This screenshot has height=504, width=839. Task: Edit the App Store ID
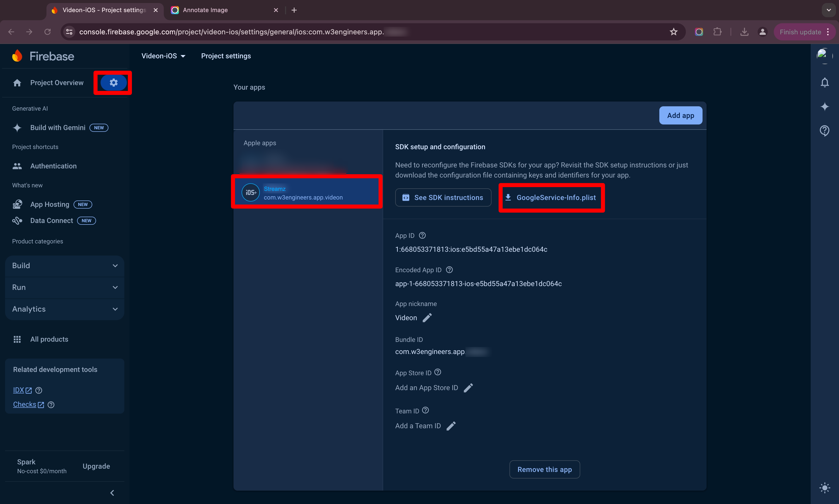coord(468,388)
